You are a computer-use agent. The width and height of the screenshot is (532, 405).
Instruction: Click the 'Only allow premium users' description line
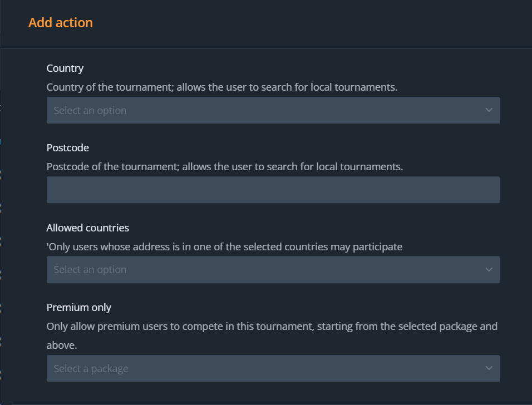pyautogui.click(x=272, y=326)
